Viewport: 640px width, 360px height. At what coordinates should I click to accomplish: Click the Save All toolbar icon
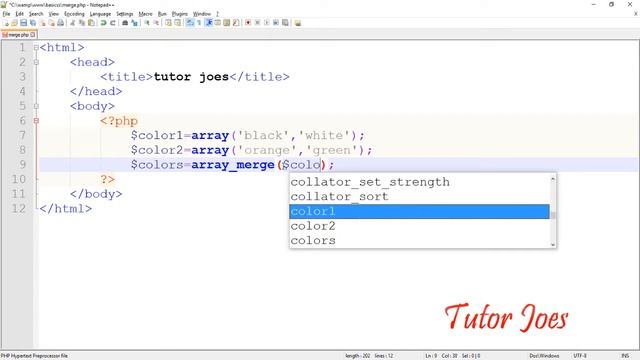(33, 23)
